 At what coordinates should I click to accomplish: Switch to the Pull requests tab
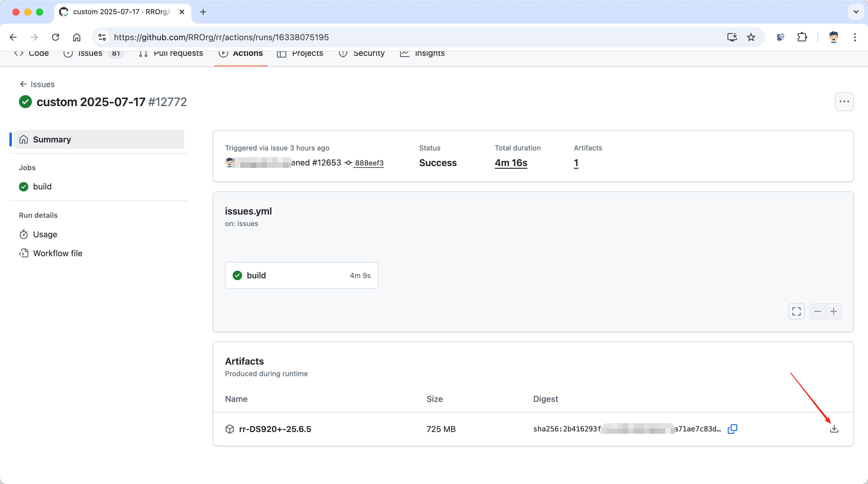(x=171, y=54)
